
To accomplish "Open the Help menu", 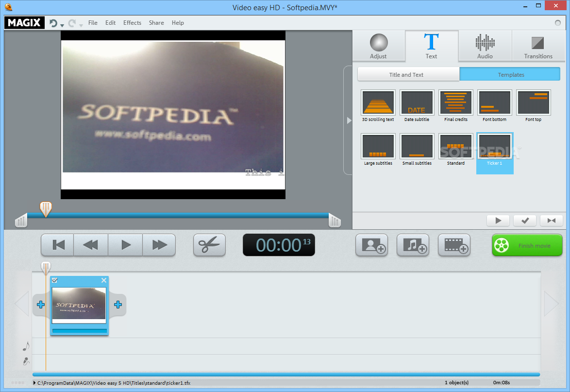I will pyautogui.click(x=178, y=22).
